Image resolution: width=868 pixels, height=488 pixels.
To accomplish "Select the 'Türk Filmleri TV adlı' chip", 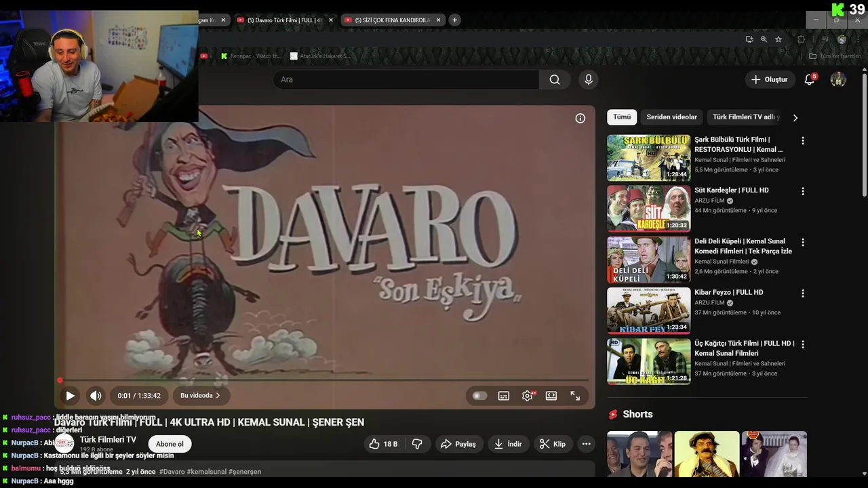I will click(x=745, y=117).
